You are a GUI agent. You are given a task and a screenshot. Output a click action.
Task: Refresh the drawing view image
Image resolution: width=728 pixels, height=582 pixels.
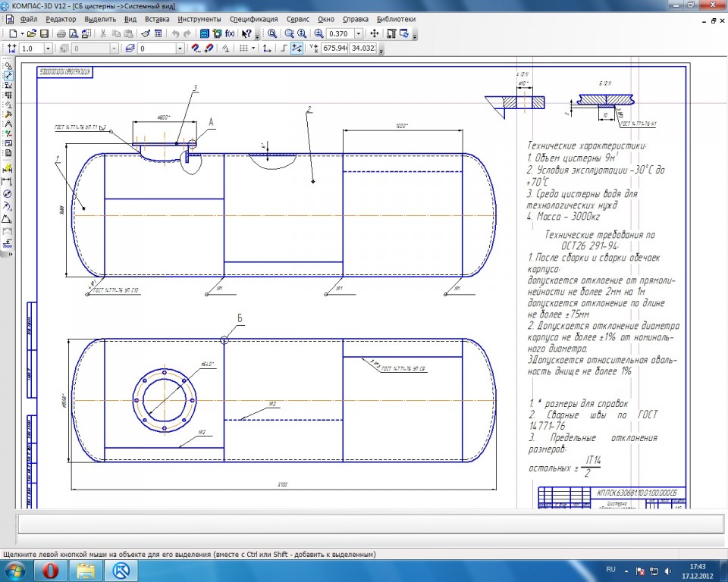pos(404,33)
